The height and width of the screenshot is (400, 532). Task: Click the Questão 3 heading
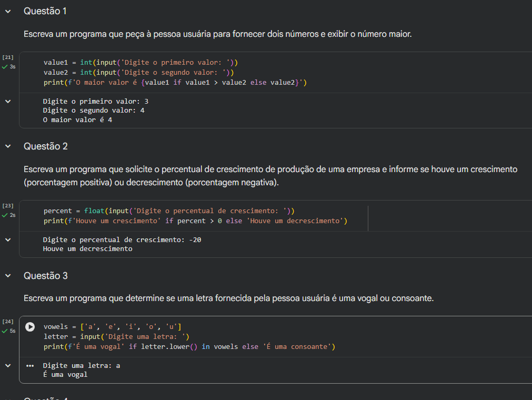point(45,276)
